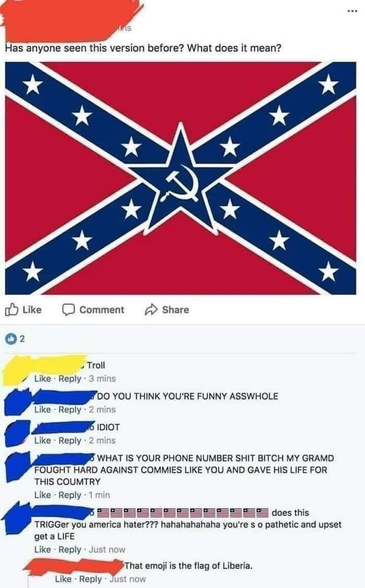Reply to the 'PHONE NUMBER' comment
The height and width of the screenshot is (588, 365).
tap(70, 495)
